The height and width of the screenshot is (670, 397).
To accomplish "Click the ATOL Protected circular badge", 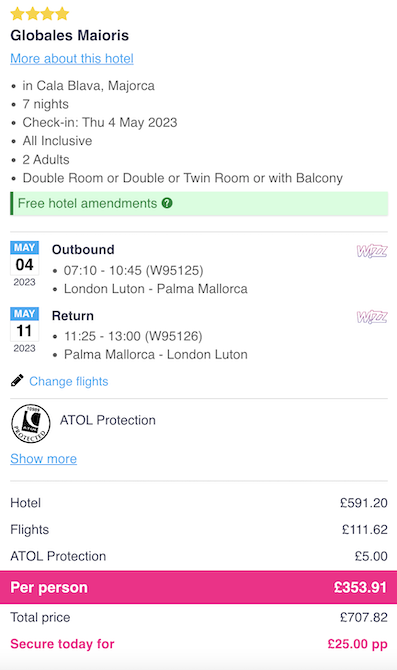I will pos(30,423).
